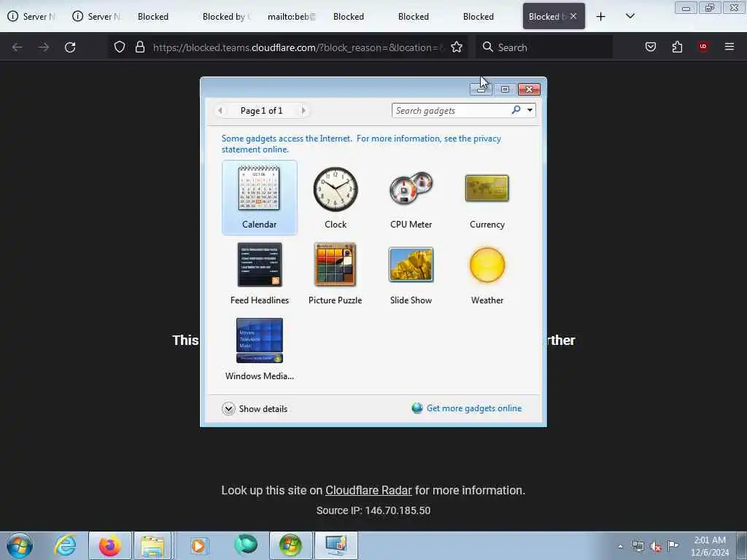Image resolution: width=747 pixels, height=560 pixels.
Task: Open gadget search options dropdown arrow
Action: [x=530, y=111]
